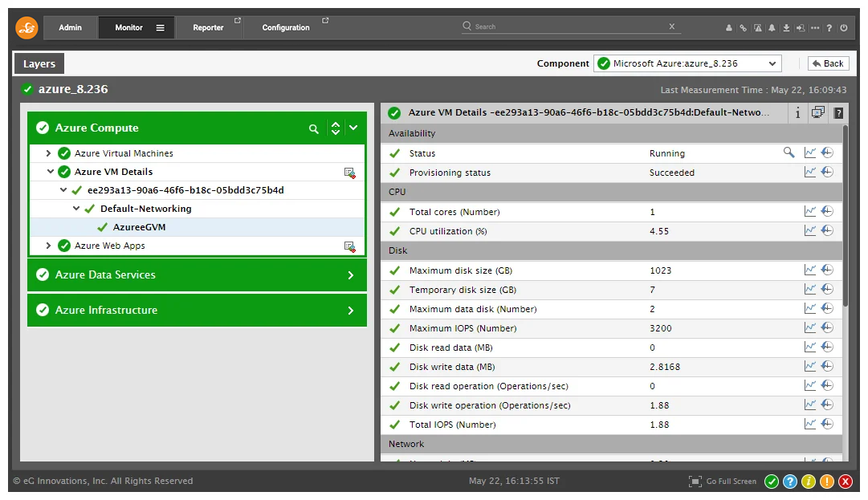Open the history icon for Disk write data
Screen dimensions: 868x500
(x=828, y=366)
